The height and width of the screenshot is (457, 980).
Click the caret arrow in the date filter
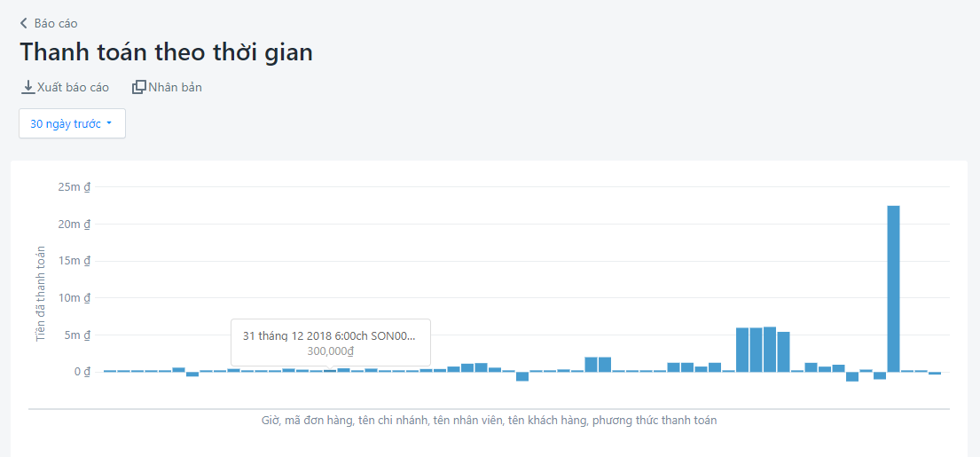click(x=109, y=123)
